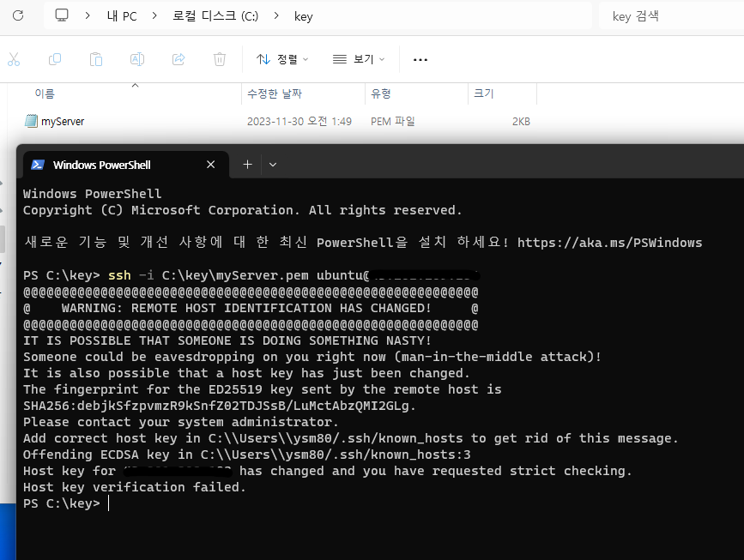
Task: Sort by 수정한 날짜 column header
Action: pyautogui.click(x=275, y=93)
